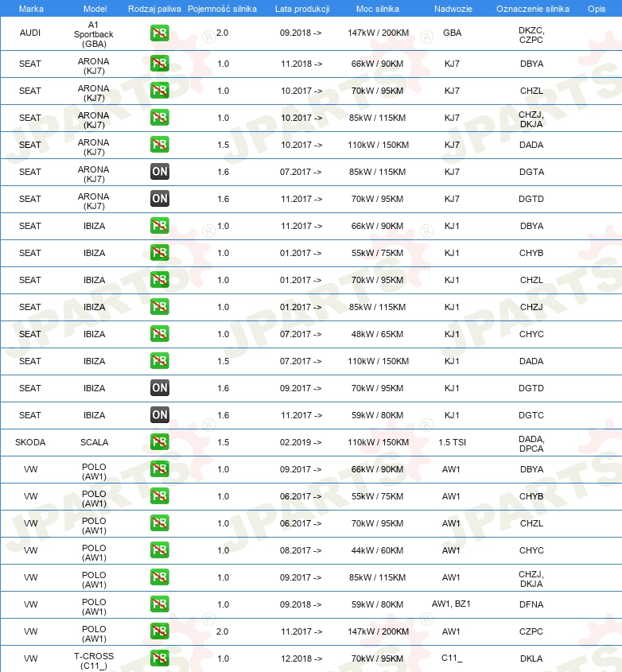
Task: Click the SKODA brand cell
Action: pyautogui.click(x=30, y=442)
